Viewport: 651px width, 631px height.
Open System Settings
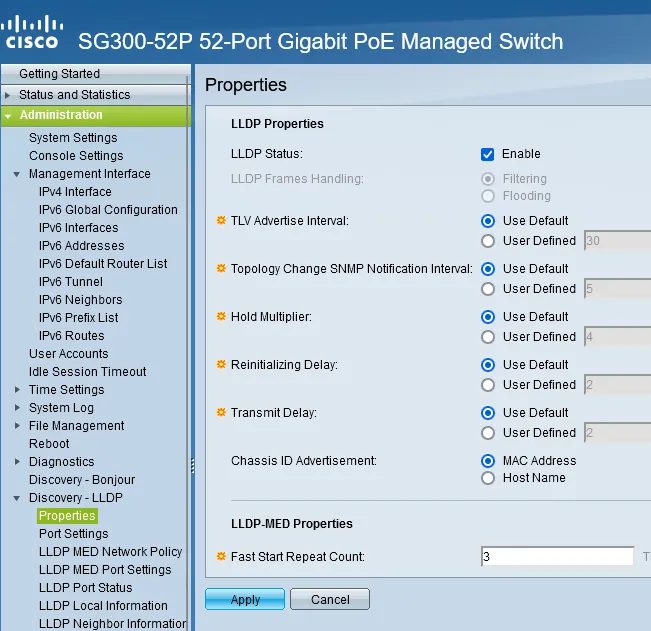(x=73, y=138)
